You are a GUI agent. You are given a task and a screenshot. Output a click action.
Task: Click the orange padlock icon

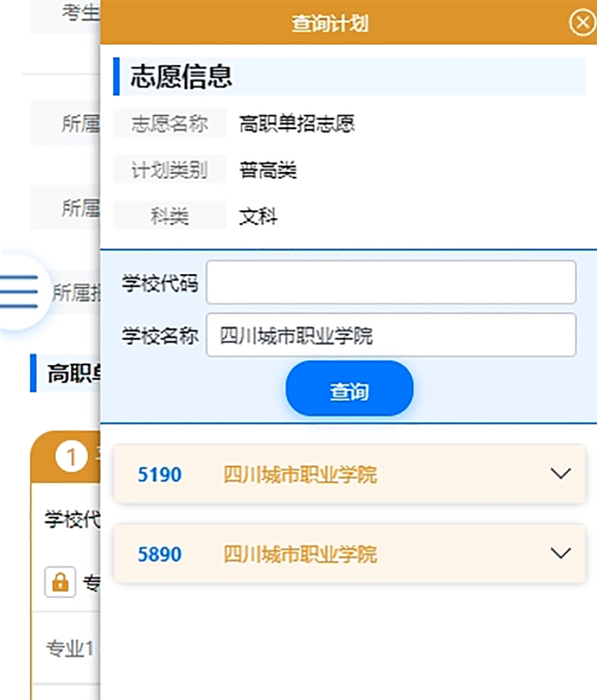coord(60,582)
